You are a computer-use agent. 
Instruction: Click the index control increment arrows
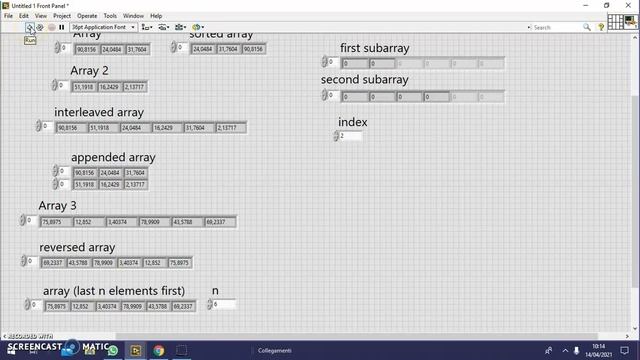pos(336,136)
